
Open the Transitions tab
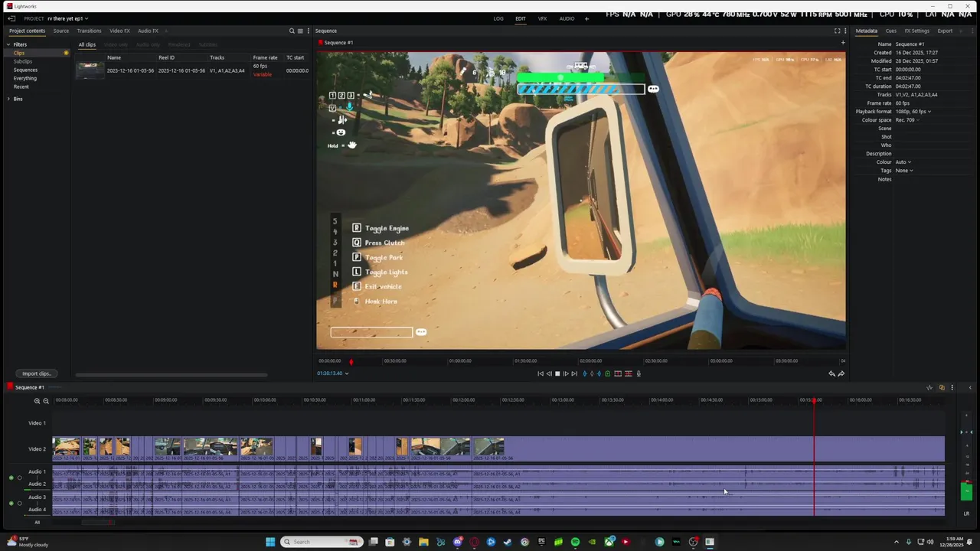pos(89,31)
